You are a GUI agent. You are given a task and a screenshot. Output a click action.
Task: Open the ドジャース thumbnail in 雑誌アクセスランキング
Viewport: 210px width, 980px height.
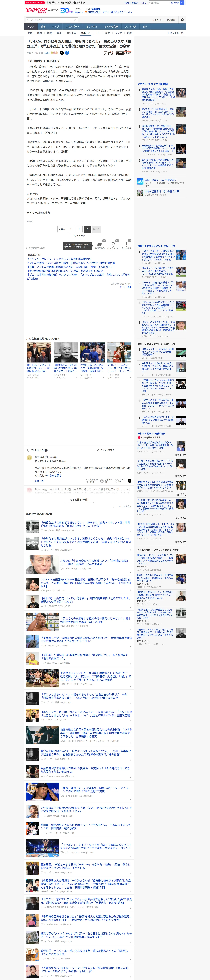point(181,286)
